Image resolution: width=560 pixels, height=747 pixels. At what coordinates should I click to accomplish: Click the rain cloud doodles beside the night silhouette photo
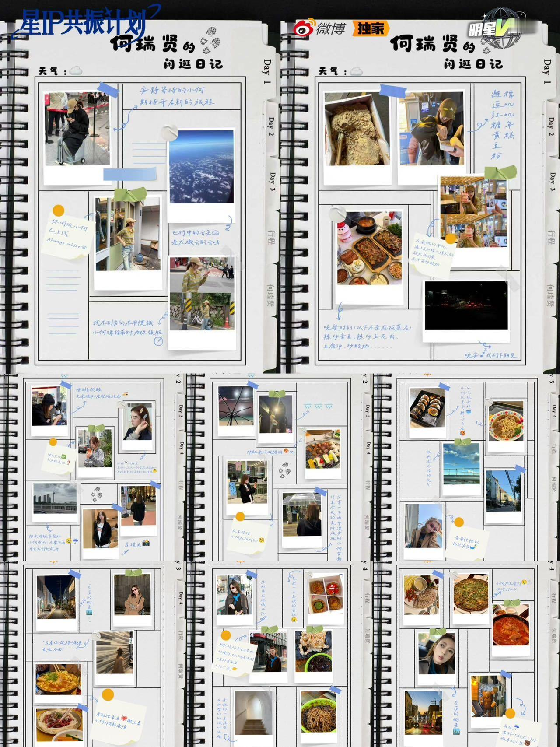[x=318, y=406]
